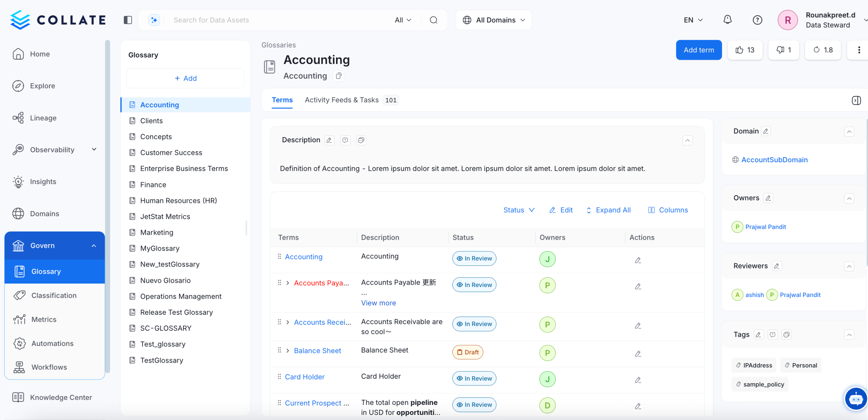Open the help question mark icon

point(757,20)
